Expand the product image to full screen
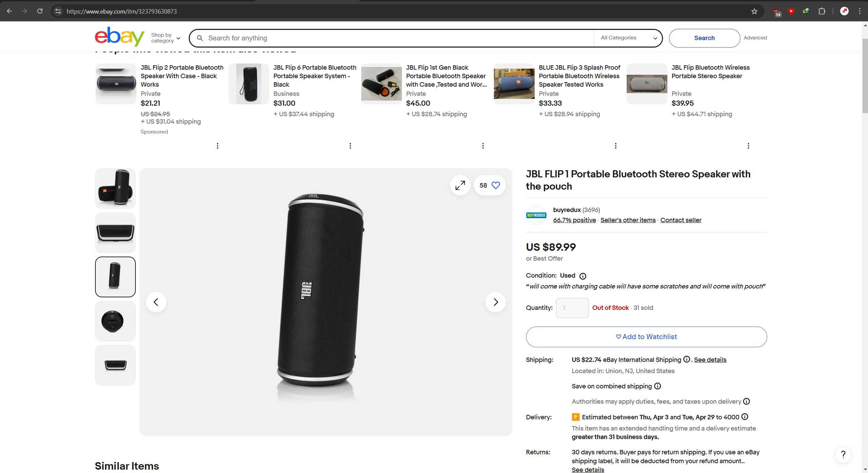The height and width of the screenshot is (473, 868). (460, 185)
